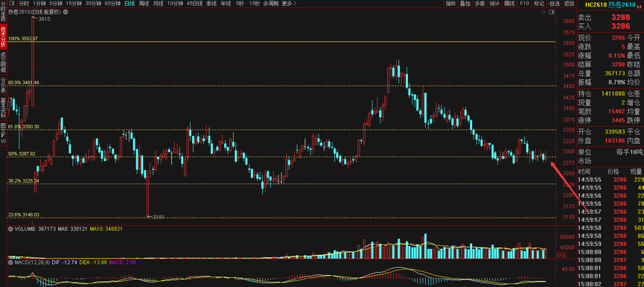The height and width of the screenshot is (287, 644).
Task: Click the 3610 high price marker
Action: 44,19
